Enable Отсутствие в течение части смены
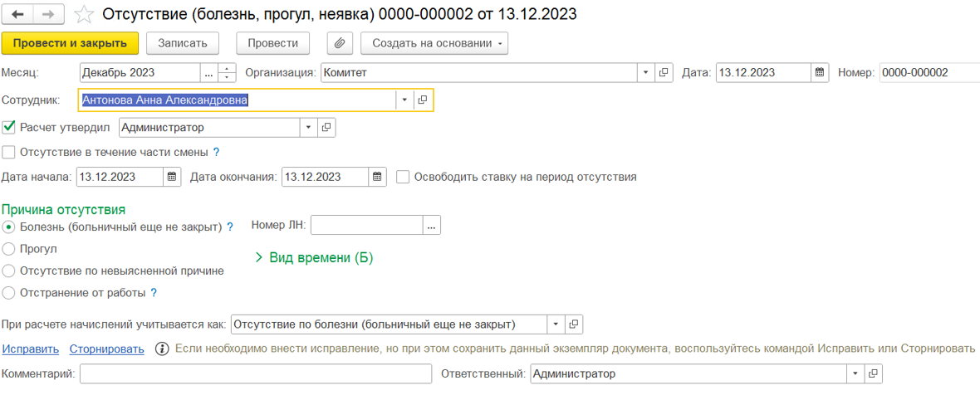Screen dimensions: 980x395 (x=9, y=153)
